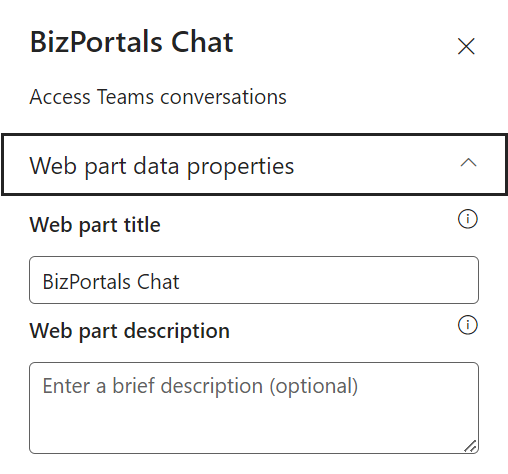Click the word optional in description placeholder

pos(314,386)
